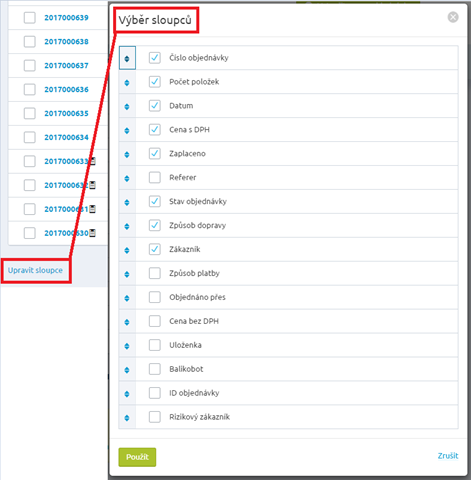Cancel the dialog via Zrušit link

point(448,456)
